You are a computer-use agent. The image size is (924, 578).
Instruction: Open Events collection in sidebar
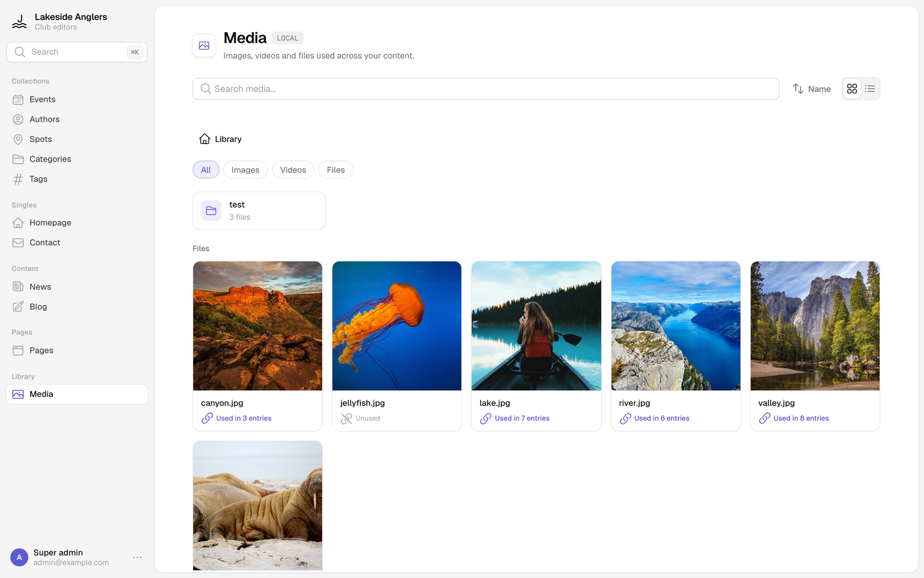point(77,99)
